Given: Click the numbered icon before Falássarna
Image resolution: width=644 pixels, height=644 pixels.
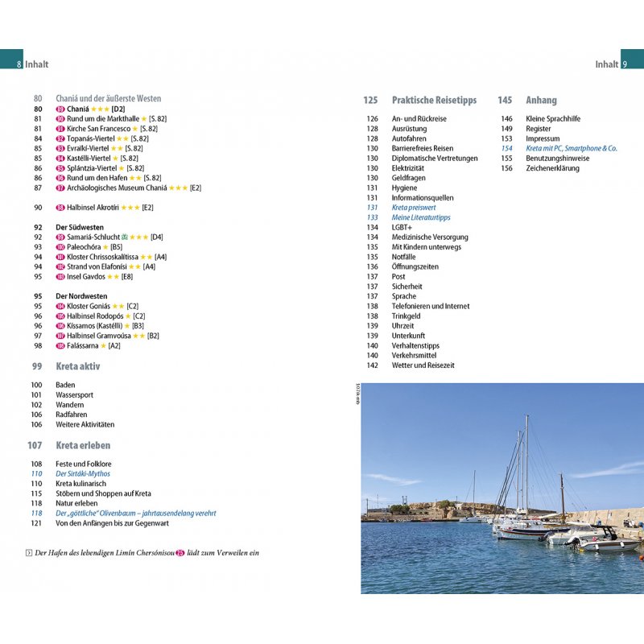Looking at the screenshot, I should point(60,346).
